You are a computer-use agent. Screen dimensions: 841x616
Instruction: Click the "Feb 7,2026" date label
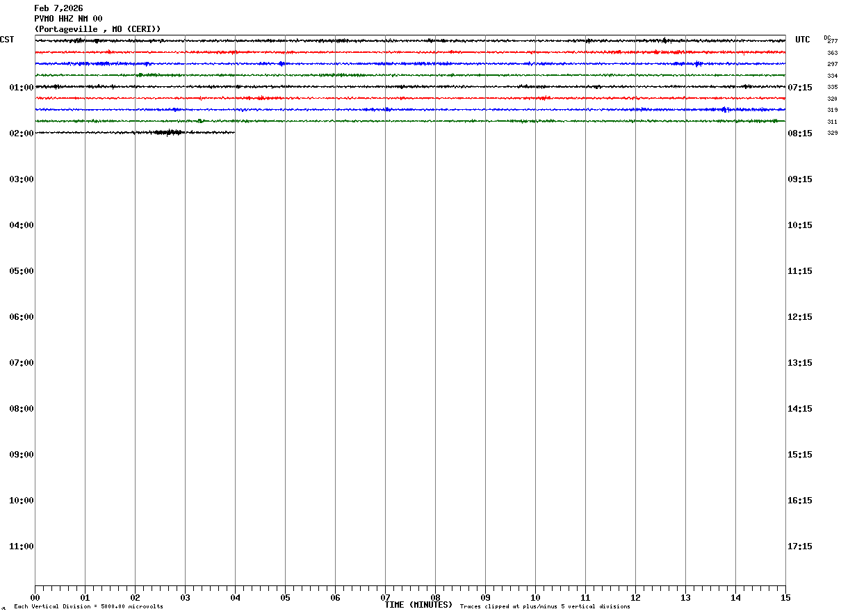click(58, 8)
